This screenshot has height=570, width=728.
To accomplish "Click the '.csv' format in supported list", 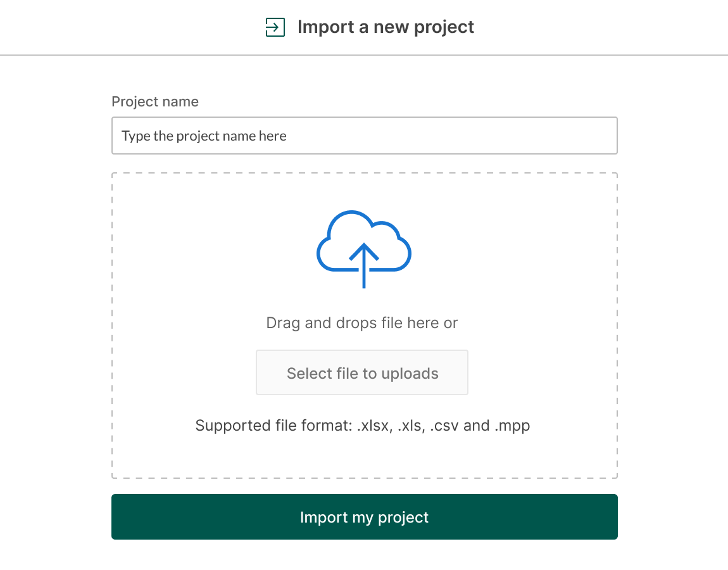I will tap(444, 426).
